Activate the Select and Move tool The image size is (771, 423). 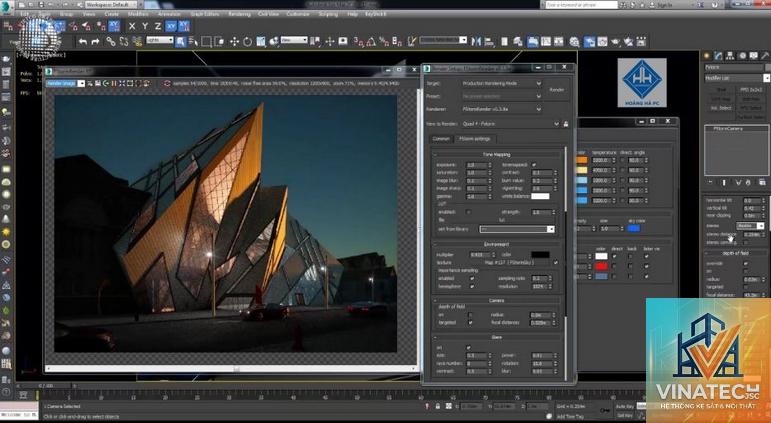[x=234, y=42]
